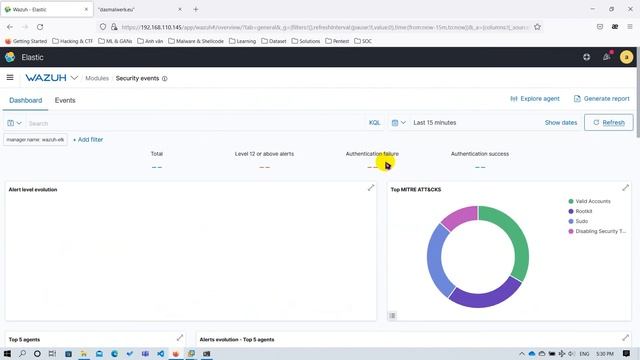Image resolution: width=640 pixels, height=360 pixels.
Task: Click the manager.name wazuh-elk filter pill
Action: (36, 140)
